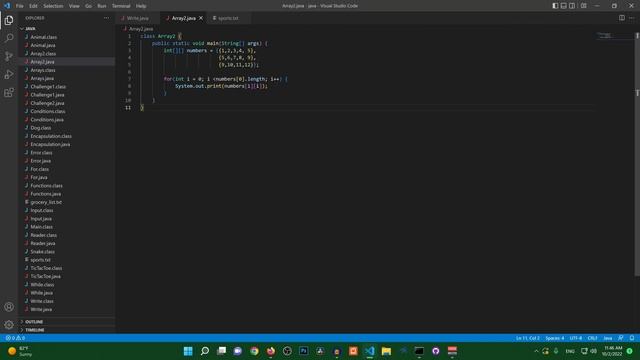The height and width of the screenshot is (360, 640).
Task: Open the Accounts menu icon
Action: point(9,307)
